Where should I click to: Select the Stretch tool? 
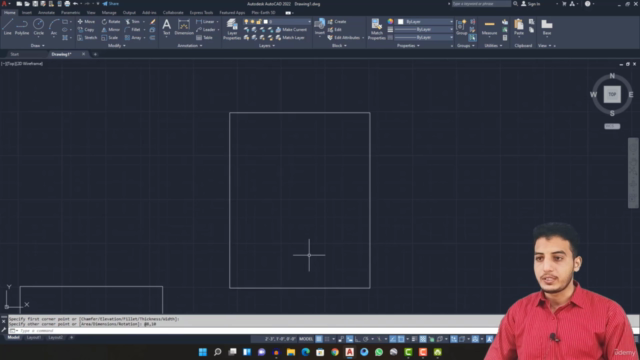[x=87, y=38]
